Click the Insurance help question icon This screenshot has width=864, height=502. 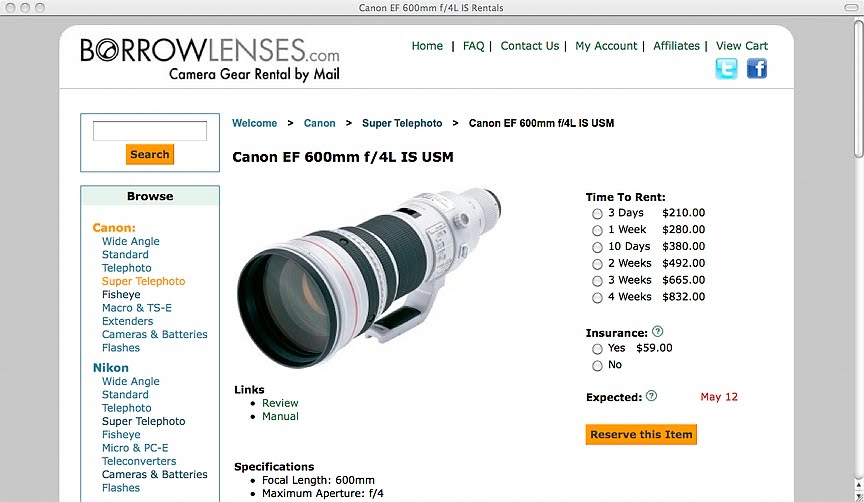657,332
